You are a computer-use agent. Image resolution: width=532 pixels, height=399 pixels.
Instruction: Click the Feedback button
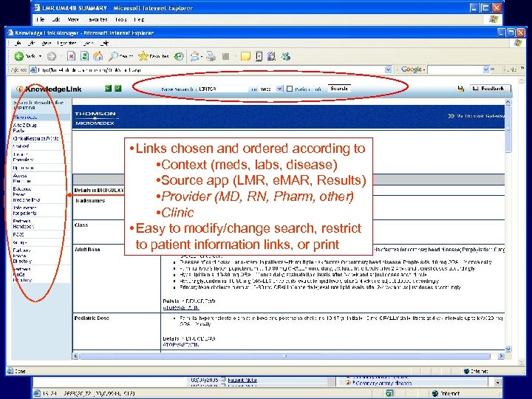[491, 89]
